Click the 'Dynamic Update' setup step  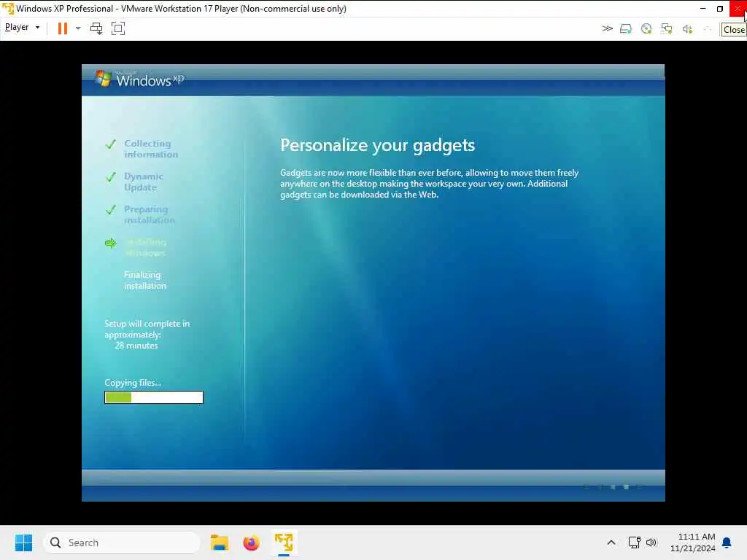[x=144, y=182]
